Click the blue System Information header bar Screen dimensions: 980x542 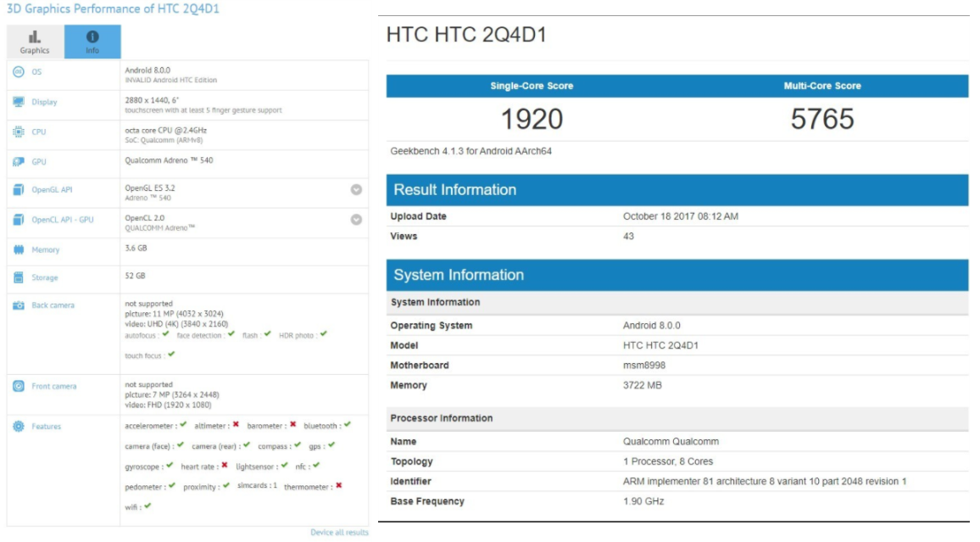pos(677,275)
